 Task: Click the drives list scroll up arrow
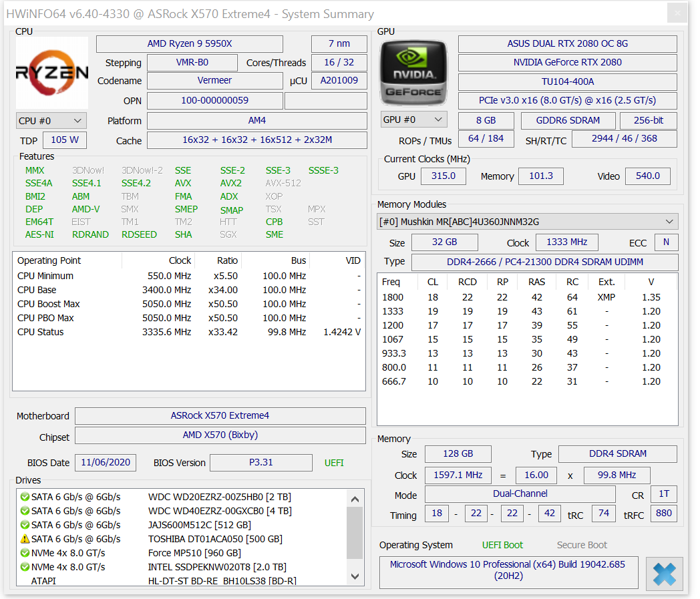tap(355, 499)
